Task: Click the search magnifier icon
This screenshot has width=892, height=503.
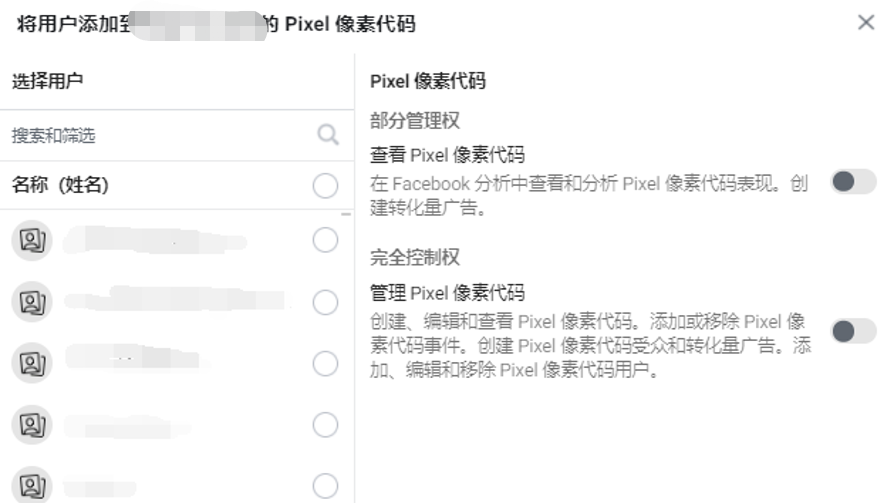Action: click(x=328, y=135)
